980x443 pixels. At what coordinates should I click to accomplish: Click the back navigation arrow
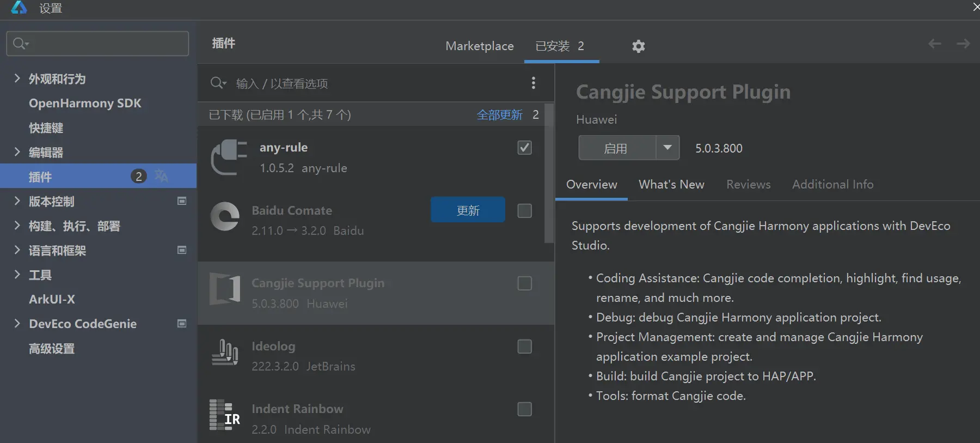(x=934, y=44)
